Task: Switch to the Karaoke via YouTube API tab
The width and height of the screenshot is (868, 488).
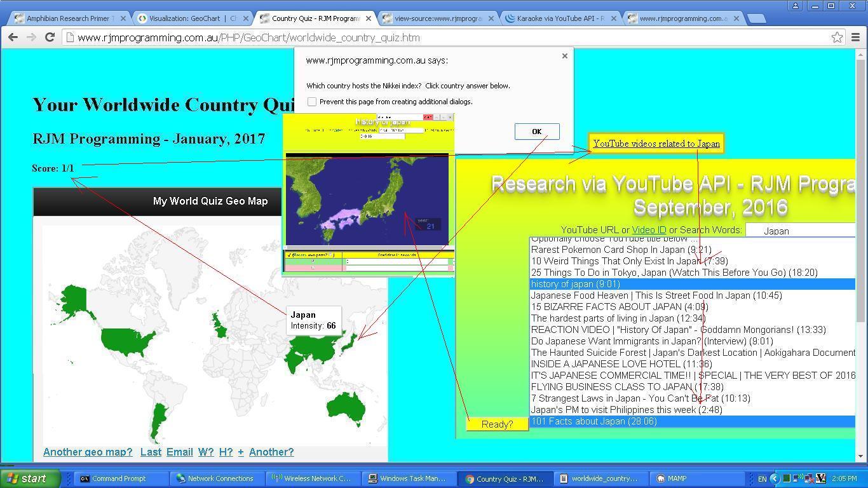Action: [x=559, y=18]
